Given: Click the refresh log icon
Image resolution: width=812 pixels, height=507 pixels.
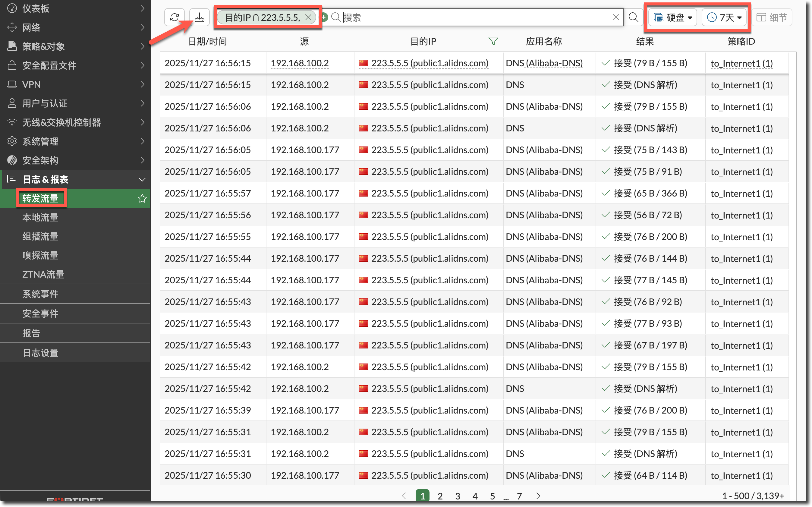Looking at the screenshot, I should [x=174, y=17].
